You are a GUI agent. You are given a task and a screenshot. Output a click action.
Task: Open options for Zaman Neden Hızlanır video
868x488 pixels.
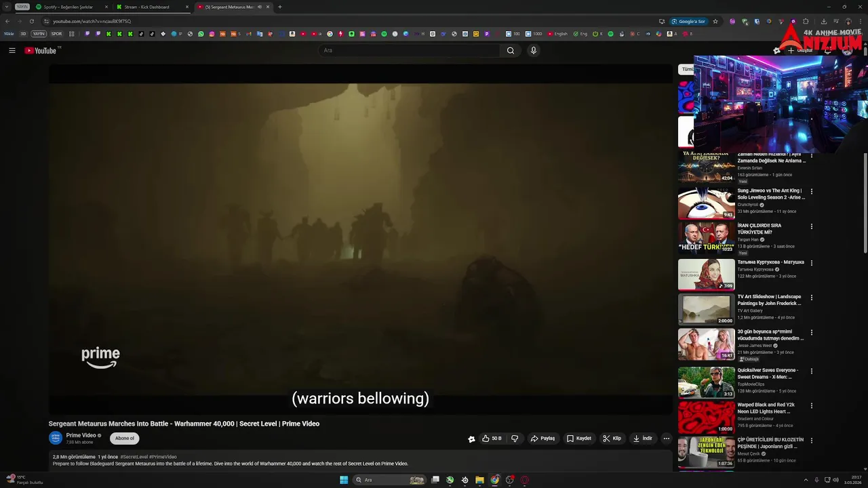(812, 157)
